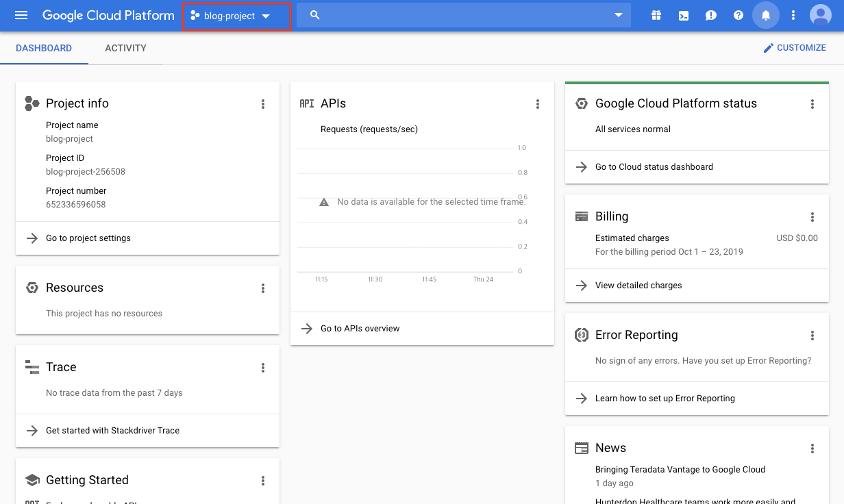The height and width of the screenshot is (504, 844).
Task: Click 'This project has no resources' text
Action: pos(104,314)
